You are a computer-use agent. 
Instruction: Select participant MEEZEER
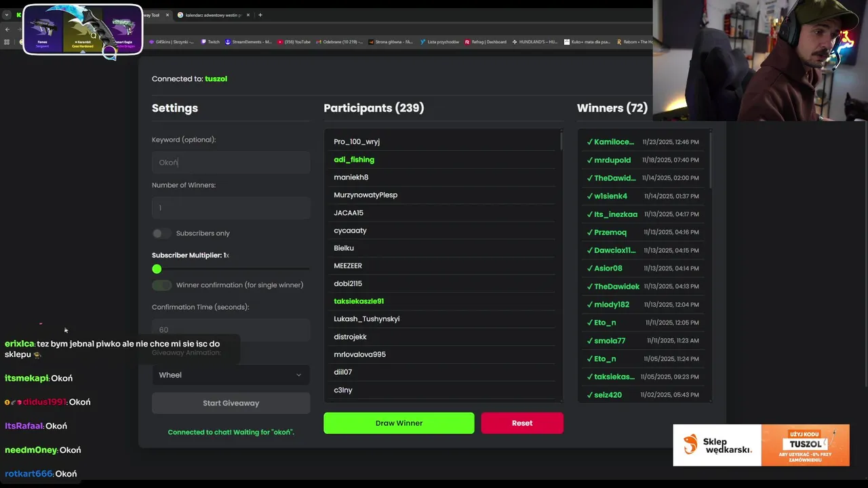pos(348,266)
